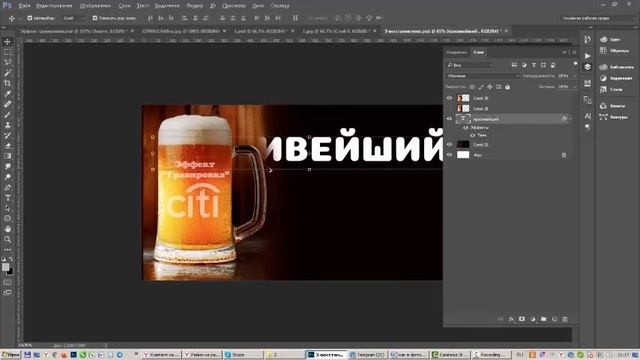The width and height of the screenshot is (640, 360).
Task: Open the Образцы swatches panel
Action: click(614, 51)
